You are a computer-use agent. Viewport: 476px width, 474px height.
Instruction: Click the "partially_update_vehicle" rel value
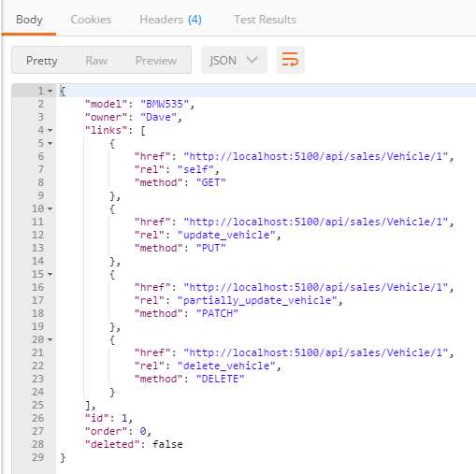tap(257, 300)
